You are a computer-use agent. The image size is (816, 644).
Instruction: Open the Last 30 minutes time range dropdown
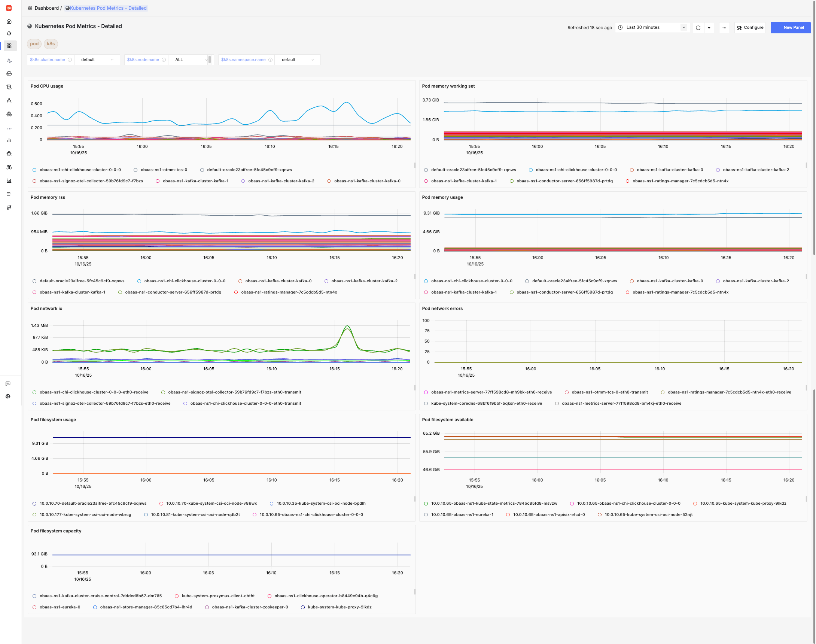(x=652, y=27)
